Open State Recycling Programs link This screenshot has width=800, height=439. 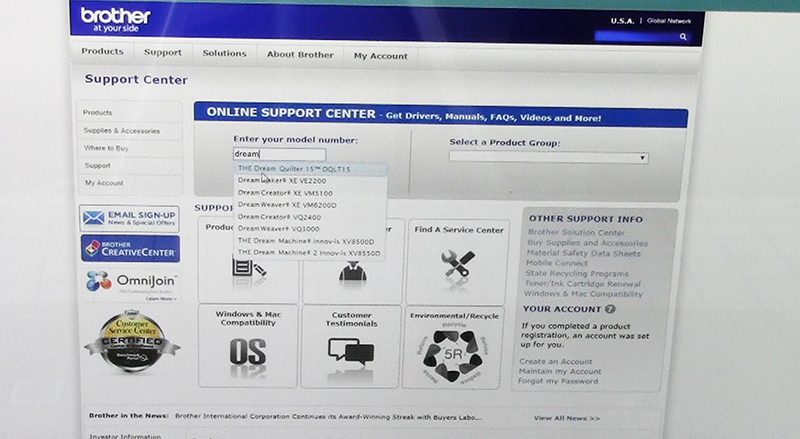point(577,274)
